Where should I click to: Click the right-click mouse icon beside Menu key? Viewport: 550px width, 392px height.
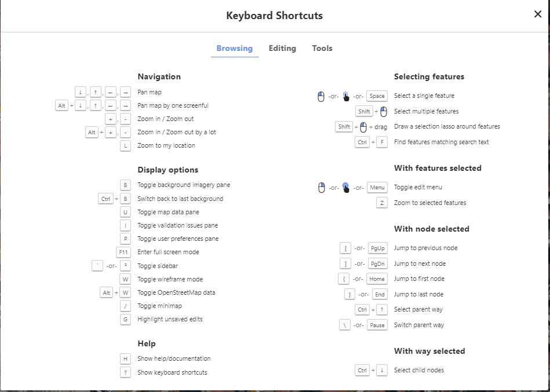click(x=321, y=188)
